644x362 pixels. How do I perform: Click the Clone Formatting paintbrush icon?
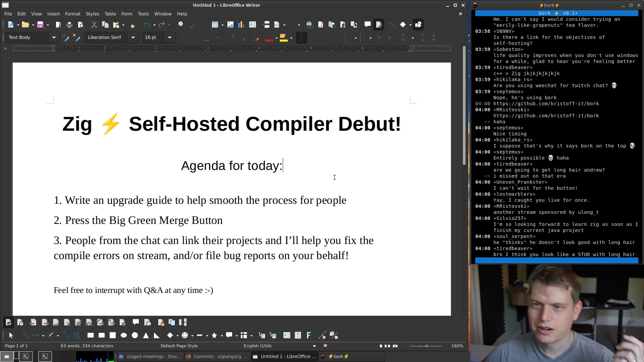point(132,25)
